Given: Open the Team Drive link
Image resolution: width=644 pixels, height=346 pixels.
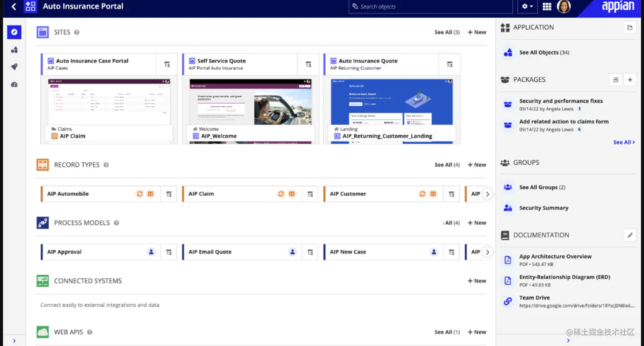Looking at the screenshot, I should (x=535, y=298).
